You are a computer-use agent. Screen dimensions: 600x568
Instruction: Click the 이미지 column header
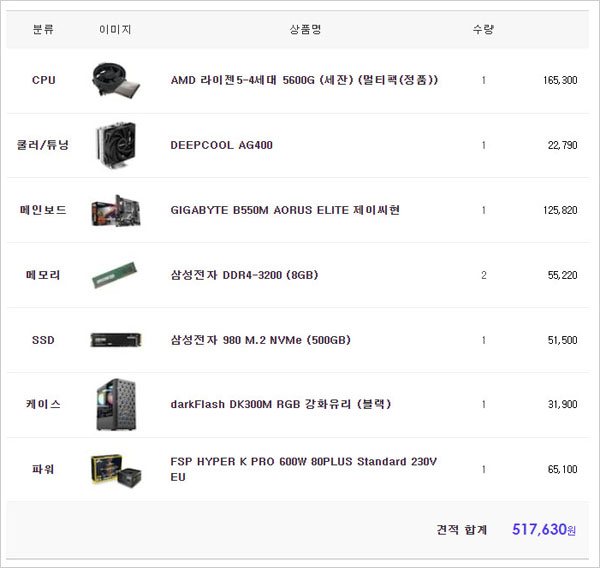coord(115,29)
